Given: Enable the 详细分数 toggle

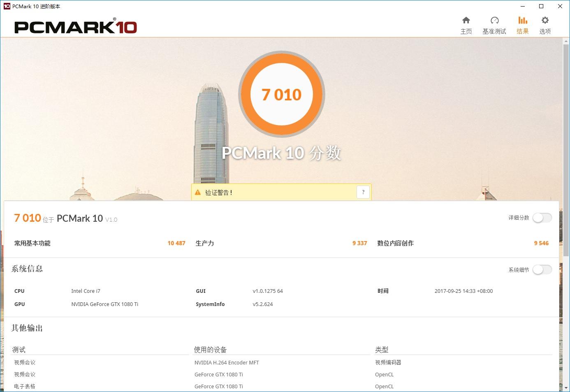Looking at the screenshot, I should (x=542, y=218).
